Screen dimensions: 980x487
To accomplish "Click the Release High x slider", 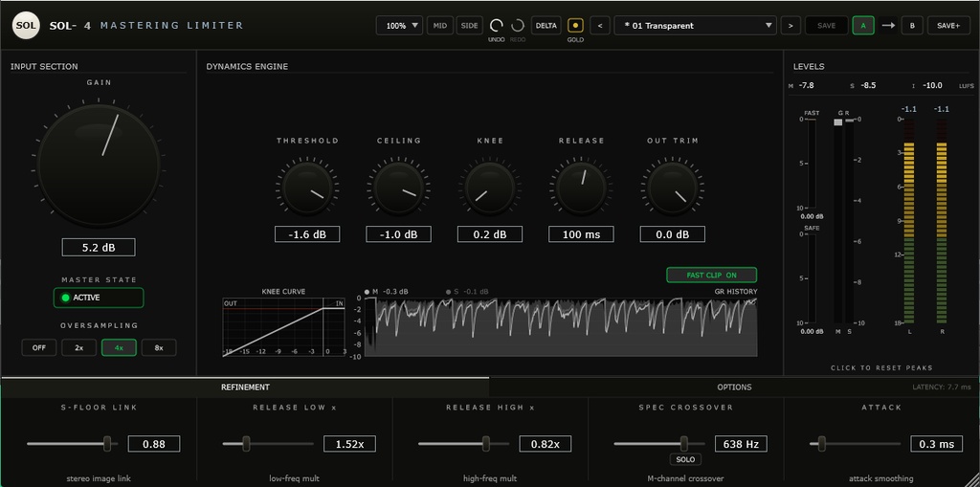I will click(x=464, y=444).
